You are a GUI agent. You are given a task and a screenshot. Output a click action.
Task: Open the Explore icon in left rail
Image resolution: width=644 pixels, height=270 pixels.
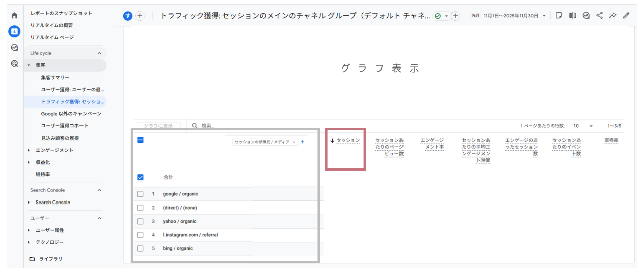[x=14, y=48]
